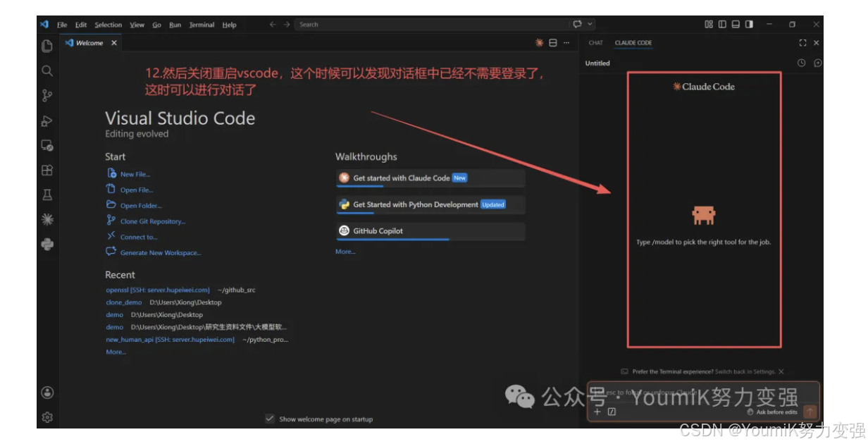Open the Accounts icon in activity bar
The image size is (868, 444).
pos(47,393)
